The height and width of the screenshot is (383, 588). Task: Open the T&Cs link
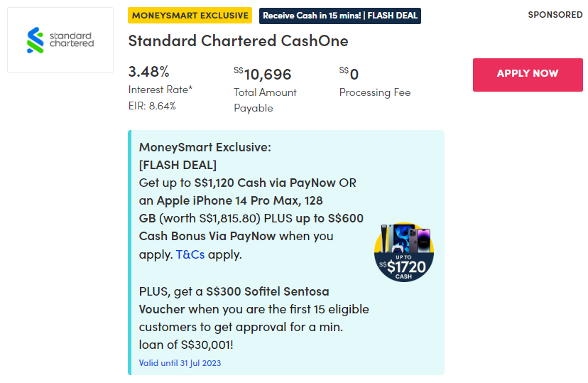(190, 254)
